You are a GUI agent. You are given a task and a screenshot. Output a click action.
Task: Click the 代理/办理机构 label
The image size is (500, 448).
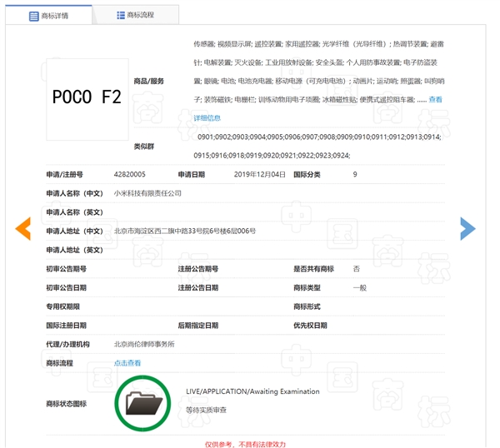[68, 344]
